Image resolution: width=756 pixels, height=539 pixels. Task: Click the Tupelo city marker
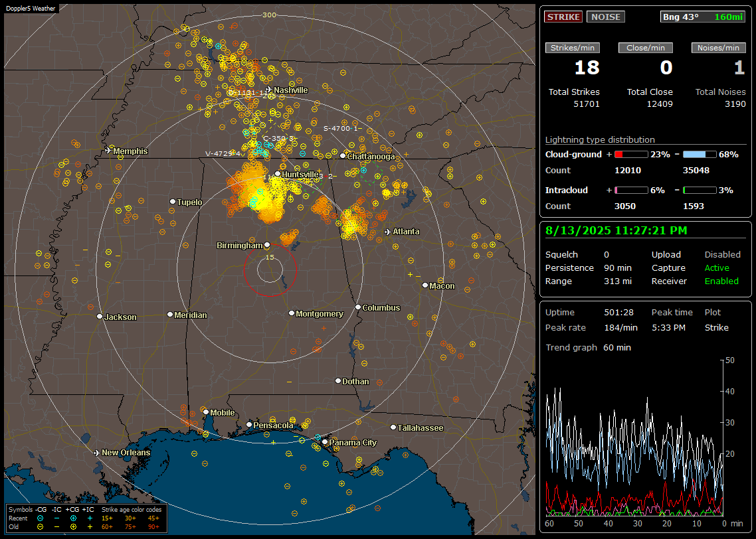173,202
